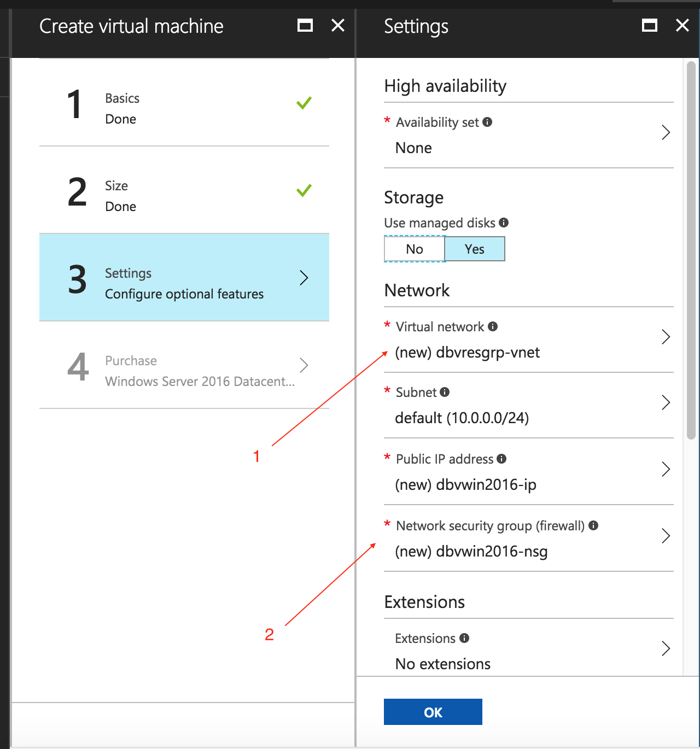Open the Virtual network dbvresgrp-vnet chevron

[666, 337]
